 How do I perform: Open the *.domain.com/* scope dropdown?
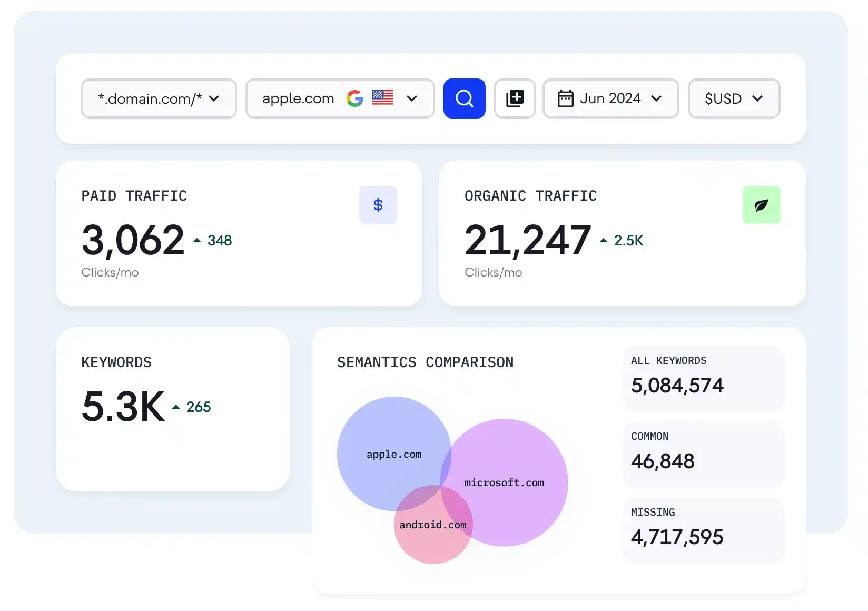click(159, 98)
